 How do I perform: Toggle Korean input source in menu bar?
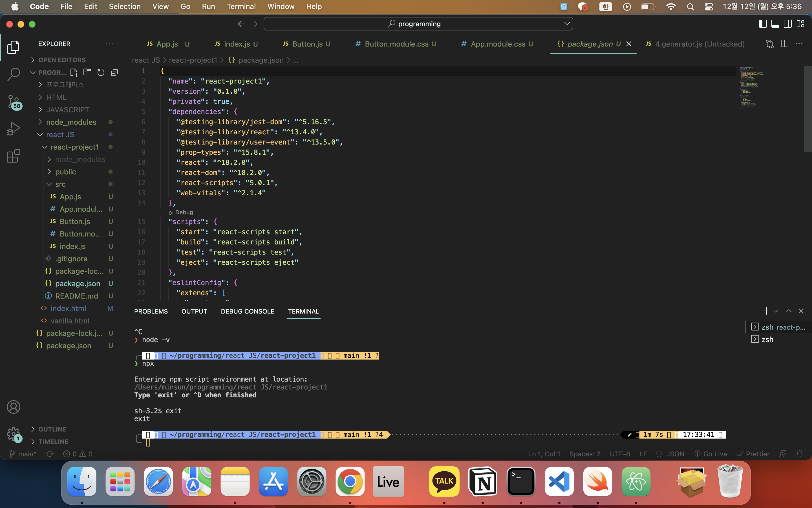[x=606, y=6]
